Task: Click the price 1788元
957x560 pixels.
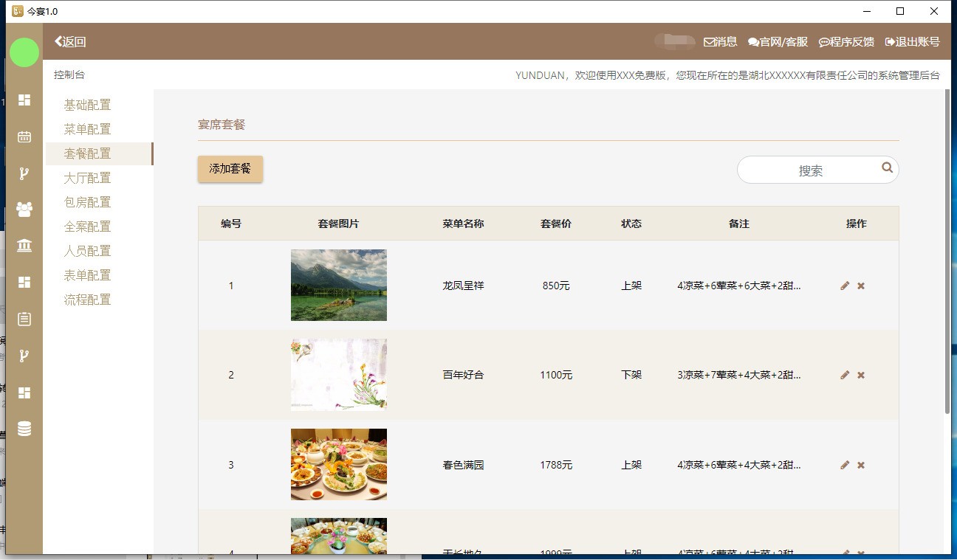Action: pyautogui.click(x=556, y=465)
